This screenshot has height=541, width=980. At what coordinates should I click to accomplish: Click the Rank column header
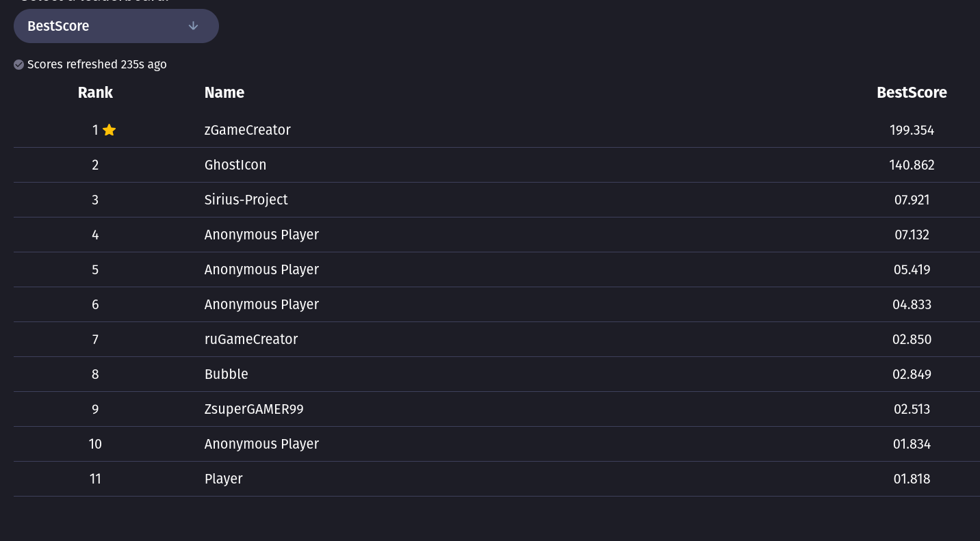pos(95,92)
